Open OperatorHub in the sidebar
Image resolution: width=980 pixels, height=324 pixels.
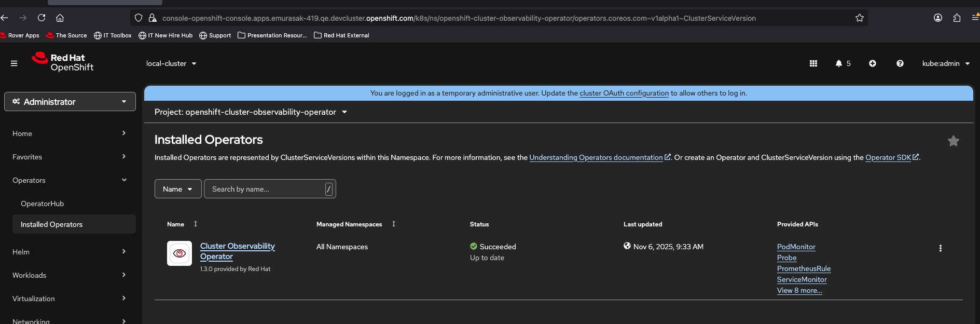(43, 204)
